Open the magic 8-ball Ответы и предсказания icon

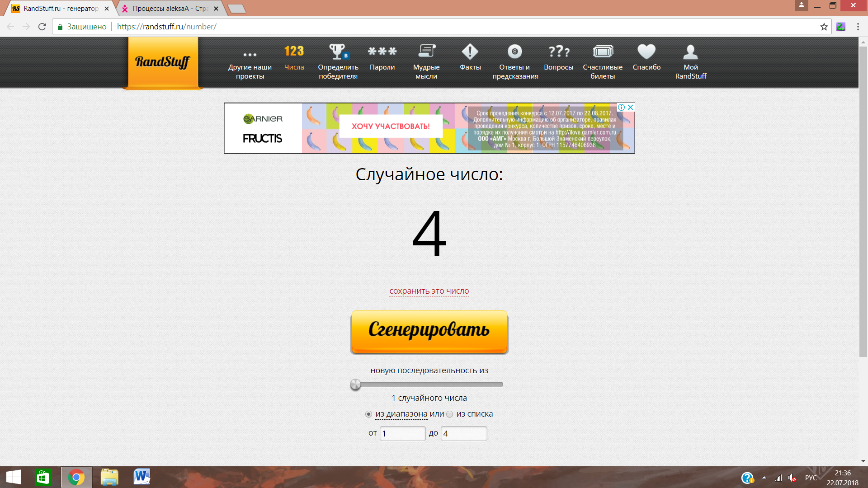pos(514,52)
